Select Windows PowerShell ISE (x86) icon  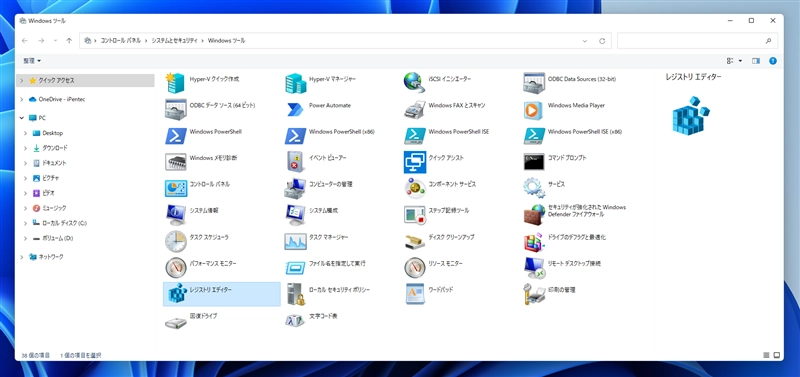(534, 136)
